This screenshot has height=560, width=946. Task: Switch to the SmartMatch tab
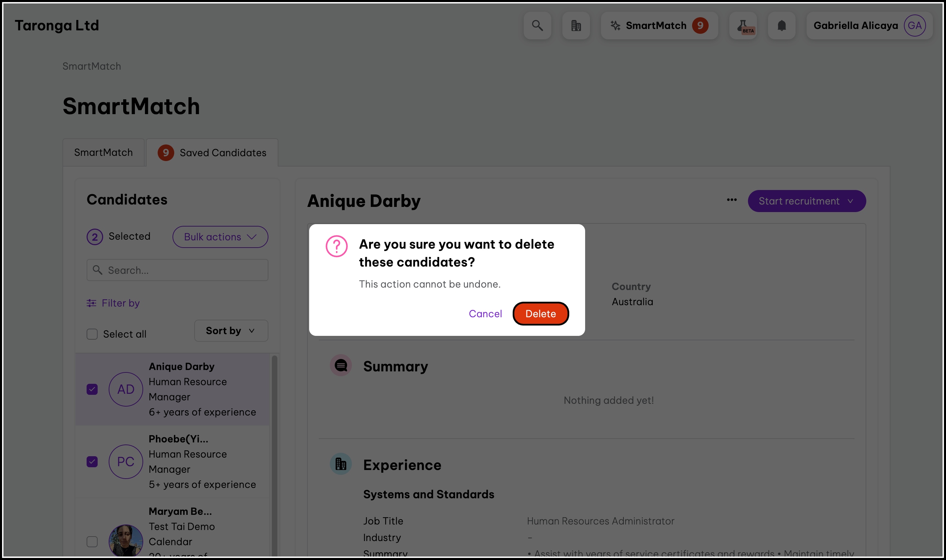(104, 152)
